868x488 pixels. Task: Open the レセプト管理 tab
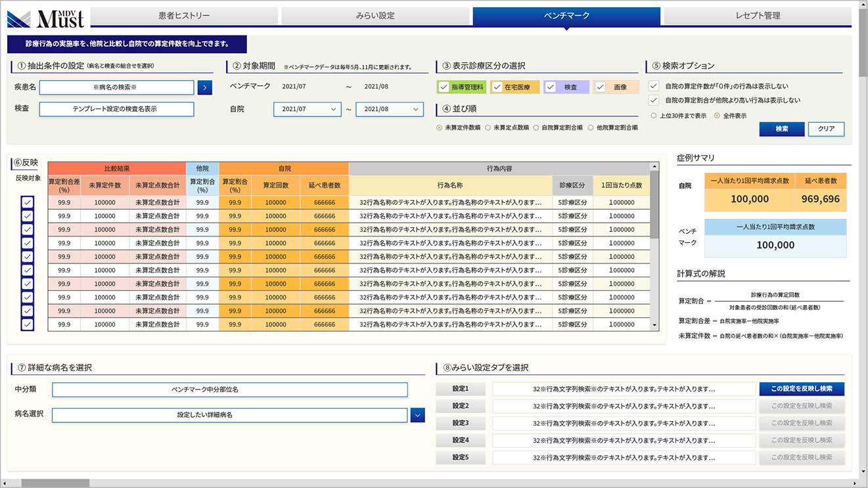pyautogui.click(x=758, y=15)
